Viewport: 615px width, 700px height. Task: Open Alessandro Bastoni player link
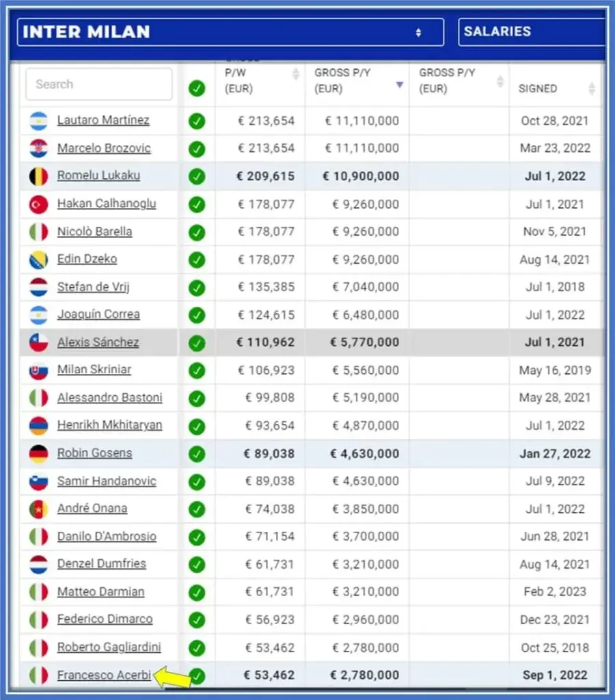click(x=110, y=397)
